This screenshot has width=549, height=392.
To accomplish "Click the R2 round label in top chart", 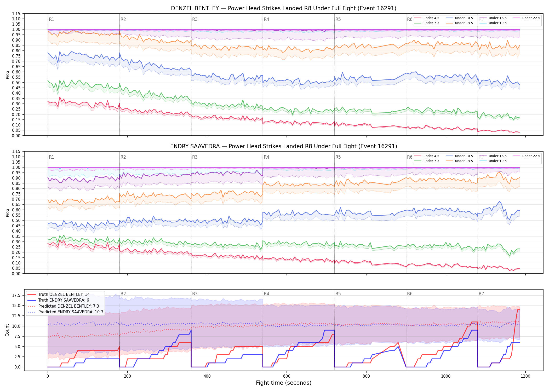I will click(123, 19).
